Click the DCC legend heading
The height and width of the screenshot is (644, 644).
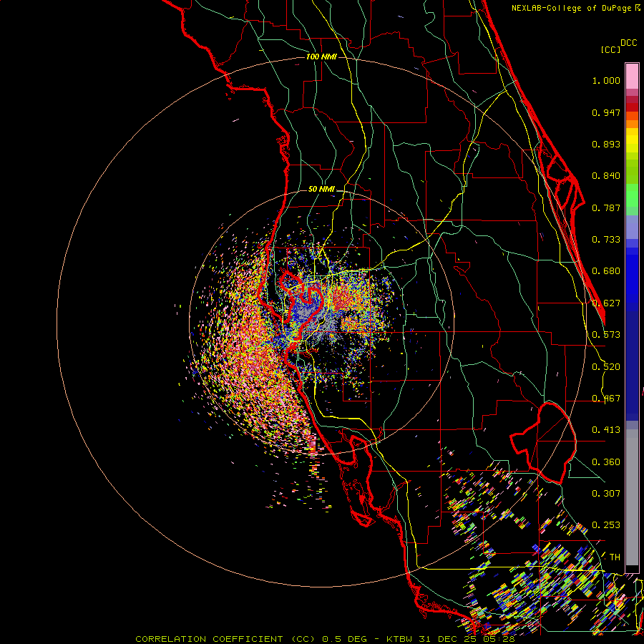pyautogui.click(x=629, y=43)
